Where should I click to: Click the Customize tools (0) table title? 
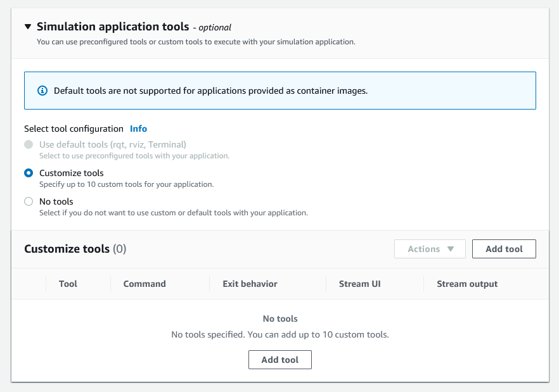click(75, 249)
